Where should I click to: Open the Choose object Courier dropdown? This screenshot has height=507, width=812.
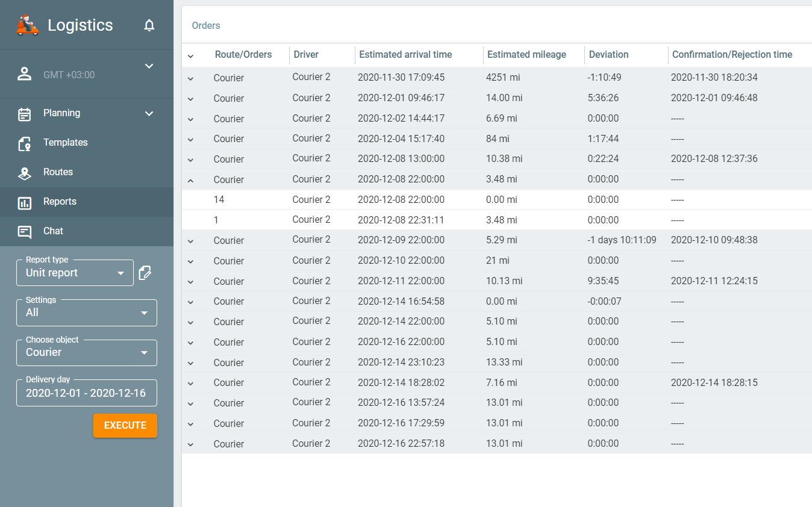click(87, 353)
